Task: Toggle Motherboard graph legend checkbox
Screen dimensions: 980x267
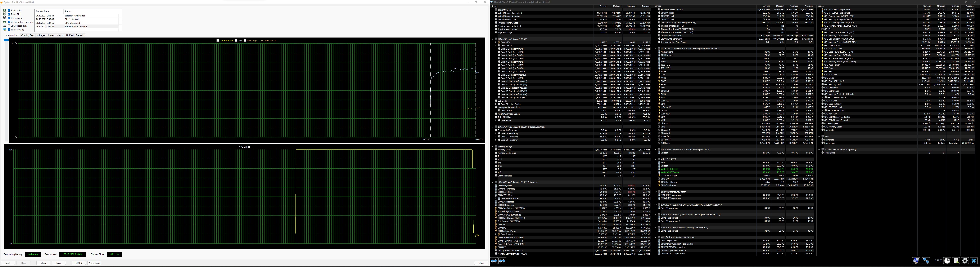Action: pos(218,40)
